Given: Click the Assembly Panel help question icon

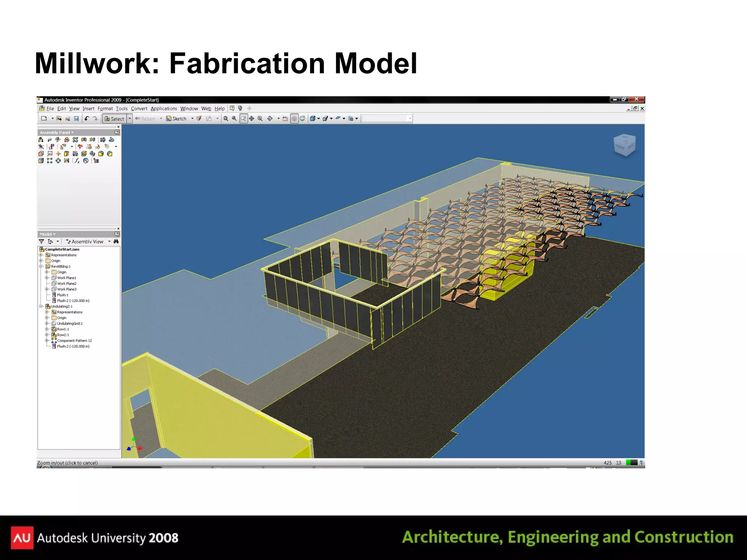Looking at the screenshot, I should [x=117, y=132].
